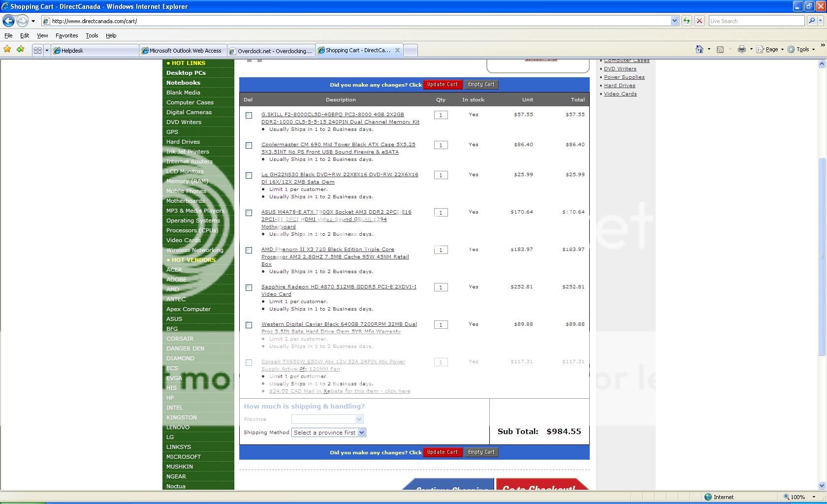
Task: Click the quantity field for G.SKILL memory
Action: (x=441, y=115)
